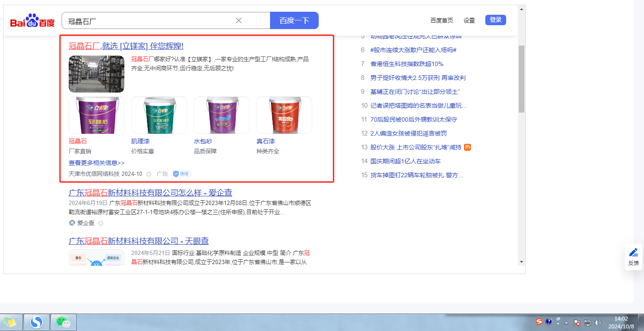The height and width of the screenshot is (331, 644).
Task: Click the 热 tag beside 股价大涨 headline
Action: 467,147
